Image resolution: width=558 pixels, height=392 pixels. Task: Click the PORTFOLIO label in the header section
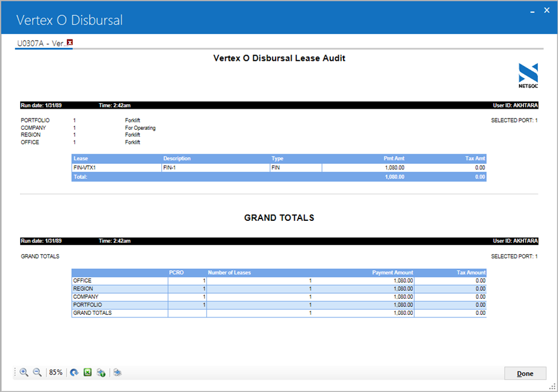[35, 120]
